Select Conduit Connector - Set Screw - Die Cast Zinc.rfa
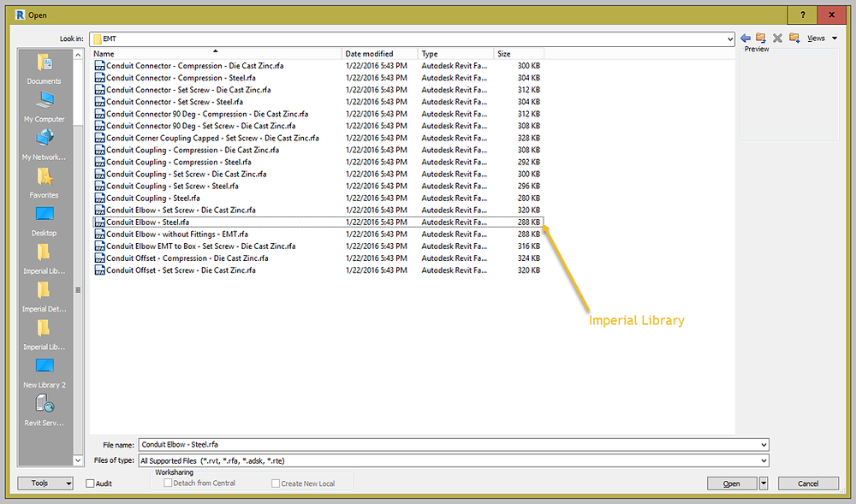This screenshot has height=504, width=856. [188, 90]
